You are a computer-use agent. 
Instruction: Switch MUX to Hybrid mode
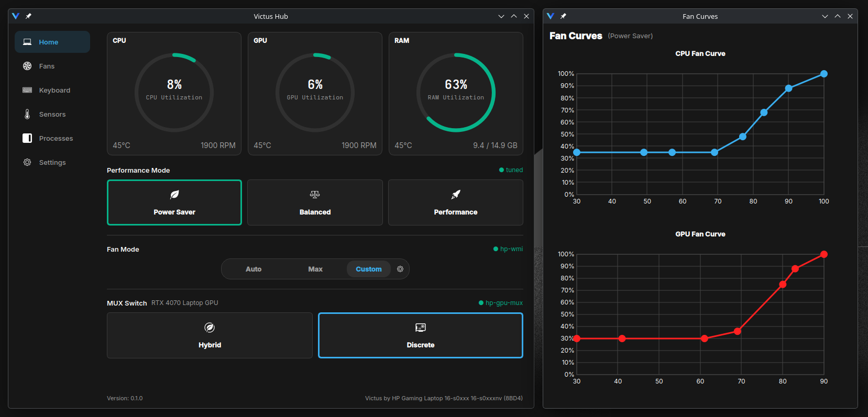[x=210, y=335]
